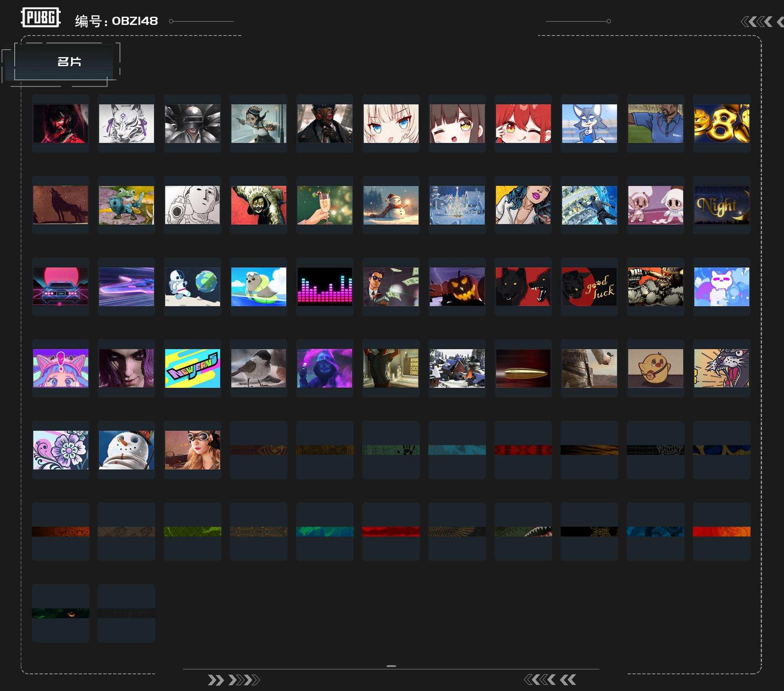Choose the frog knight nameplate
This screenshot has width=784, height=691.
[127, 205]
